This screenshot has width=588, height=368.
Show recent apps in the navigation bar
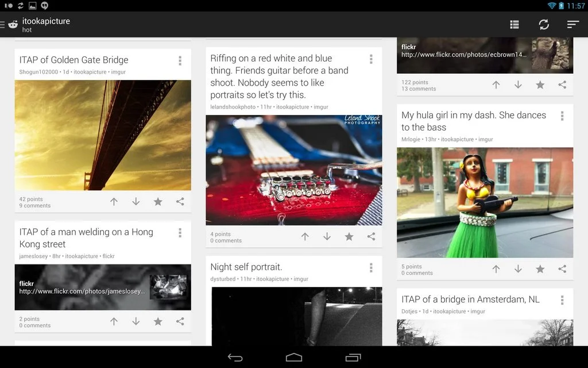pos(353,358)
